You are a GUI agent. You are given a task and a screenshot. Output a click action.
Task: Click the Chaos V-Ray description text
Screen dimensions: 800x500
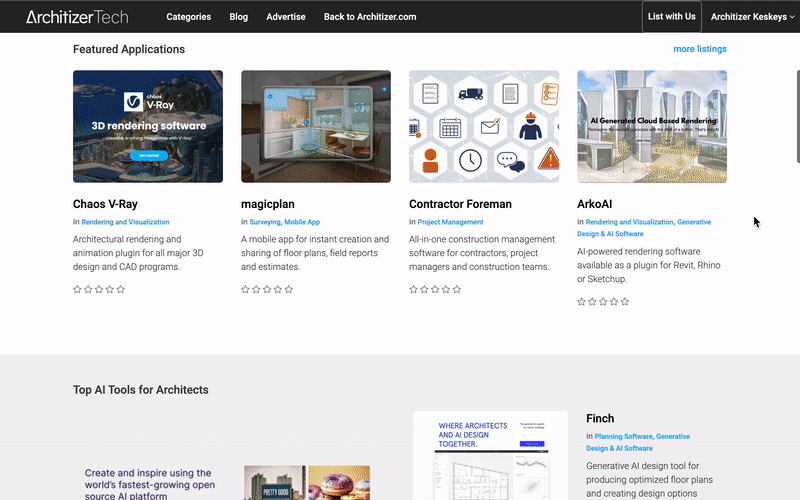(x=138, y=253)
